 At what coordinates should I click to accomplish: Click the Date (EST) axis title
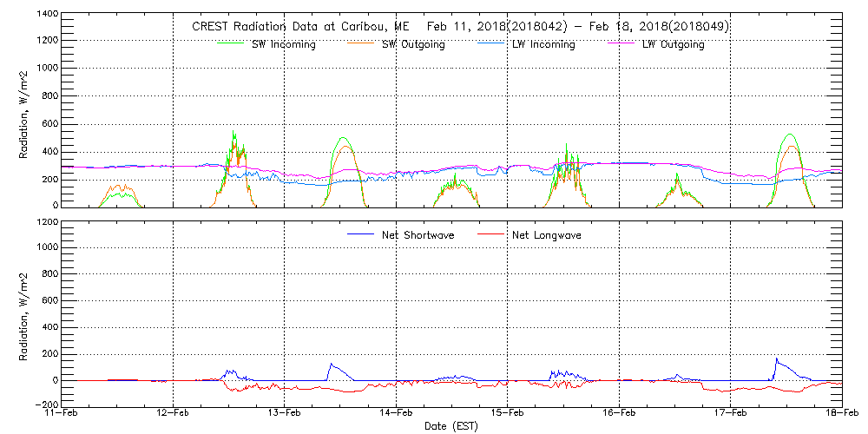(x=451, y=426)
